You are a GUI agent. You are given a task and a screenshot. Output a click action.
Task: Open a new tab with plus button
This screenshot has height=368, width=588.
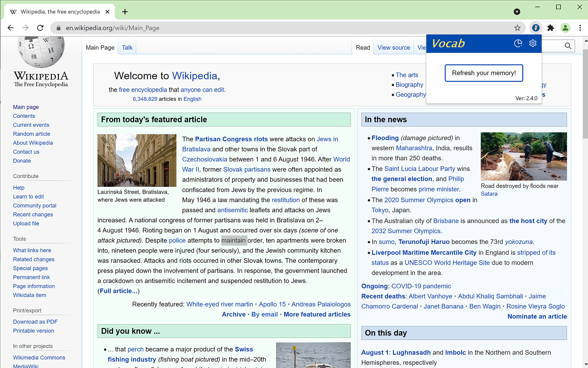pyautogui.click(x=125, y=11)
